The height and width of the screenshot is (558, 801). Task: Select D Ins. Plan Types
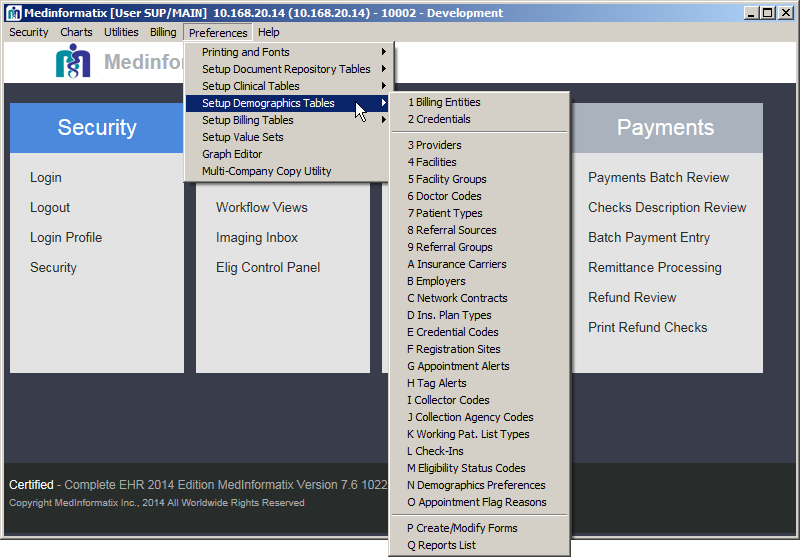[479, 315]
